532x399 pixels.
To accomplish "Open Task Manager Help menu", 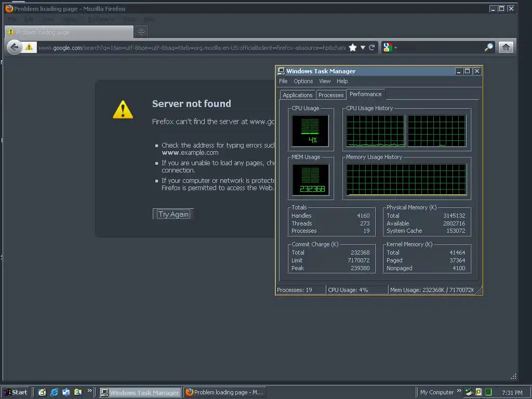I will (342, 81).
